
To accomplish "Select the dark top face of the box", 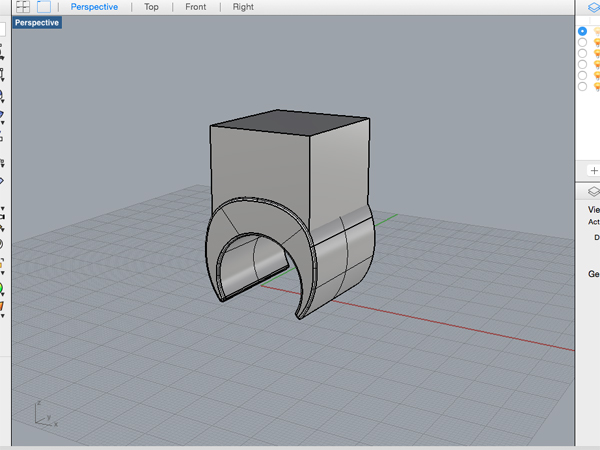I will pos(290,122).
